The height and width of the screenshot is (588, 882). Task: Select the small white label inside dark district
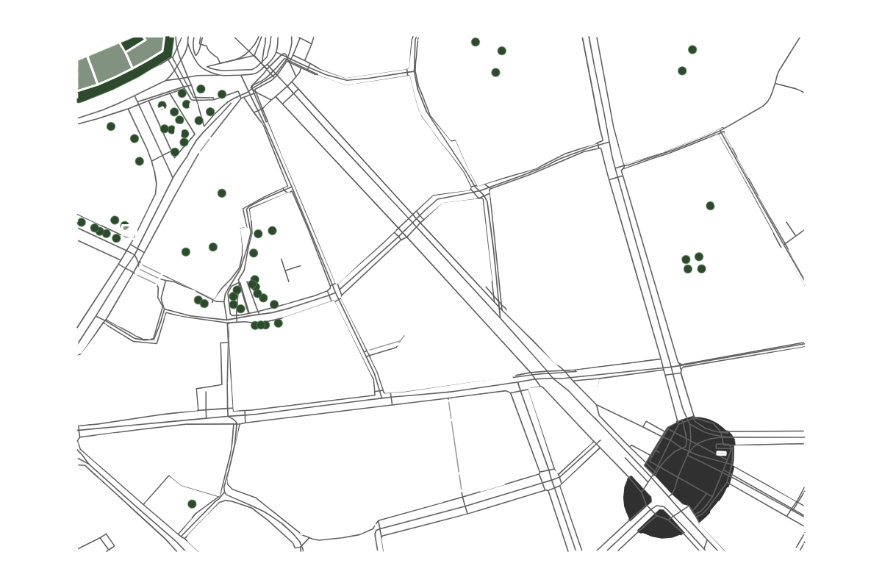pyautogui.click(x=721, y=453)
